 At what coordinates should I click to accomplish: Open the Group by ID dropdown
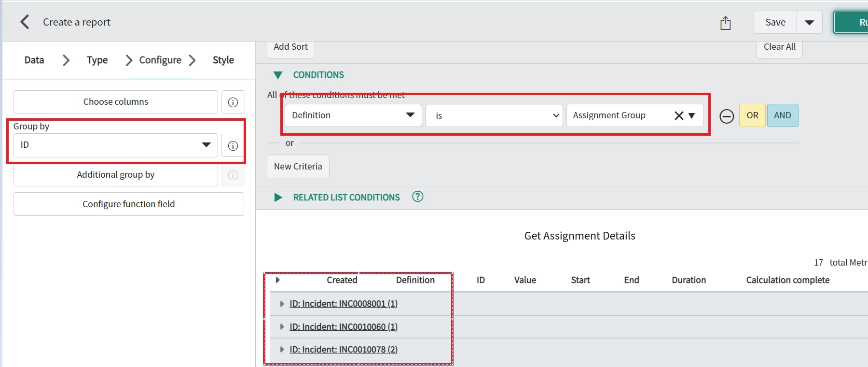click(x=116, y=145)
